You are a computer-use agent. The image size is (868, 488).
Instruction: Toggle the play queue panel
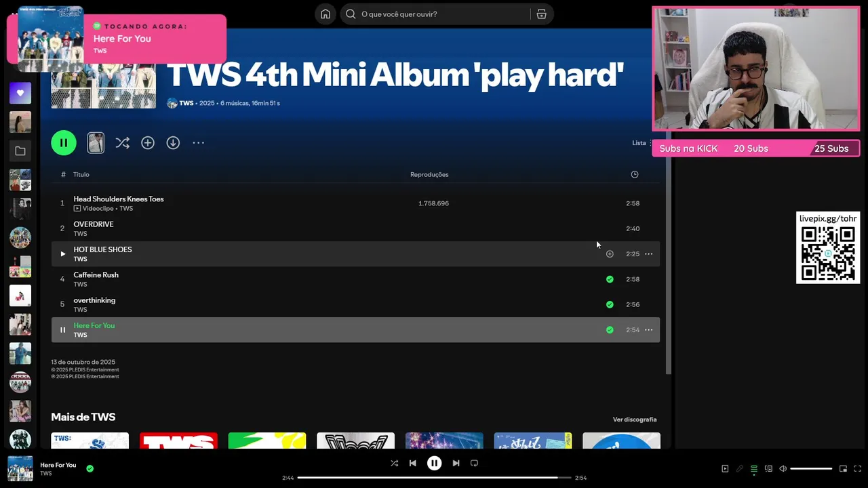[x=753, y=468]
